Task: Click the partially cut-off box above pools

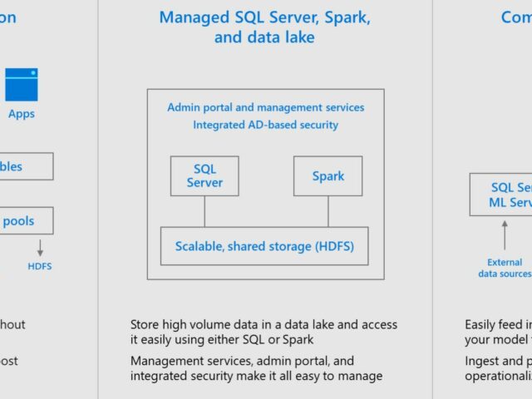Action: click(x=27, y=166)
